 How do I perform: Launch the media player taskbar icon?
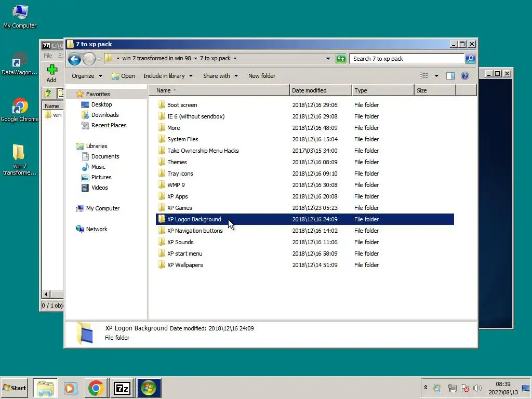(70, 388)
